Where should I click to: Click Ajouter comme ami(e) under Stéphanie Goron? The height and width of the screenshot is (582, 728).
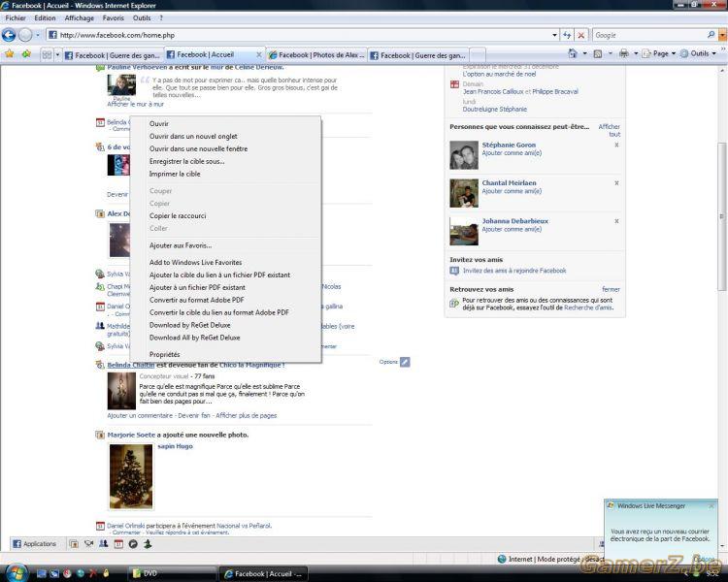512,153
